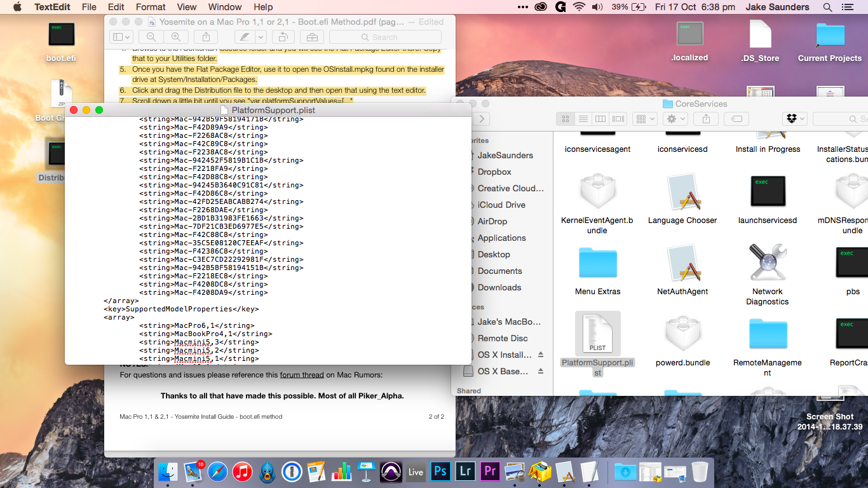Image resolution: width=868 pixels, height=488 pixels.
Task: Select AirDrop in Finder sidebar
Action: click(x=492, y=221)
